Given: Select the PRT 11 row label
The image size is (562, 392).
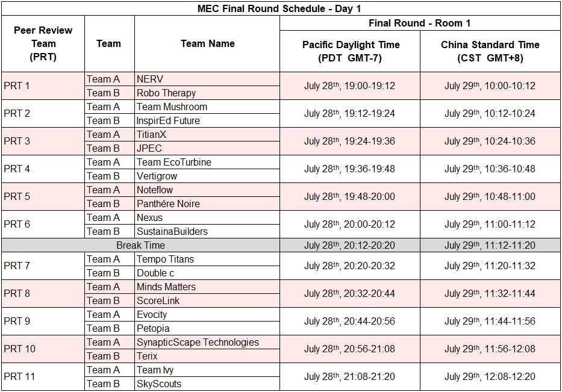Looking at the screenshot, I should click(x=19, y=377).
